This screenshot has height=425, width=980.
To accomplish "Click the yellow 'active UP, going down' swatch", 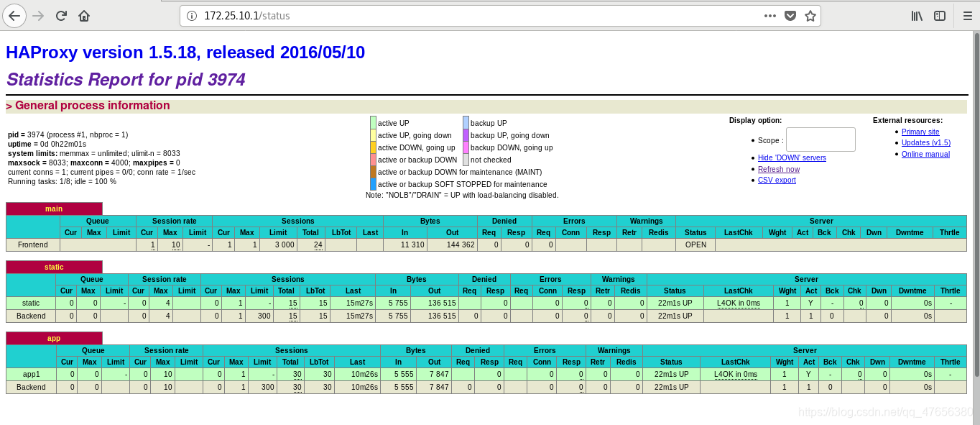I will tap(373, 135).
